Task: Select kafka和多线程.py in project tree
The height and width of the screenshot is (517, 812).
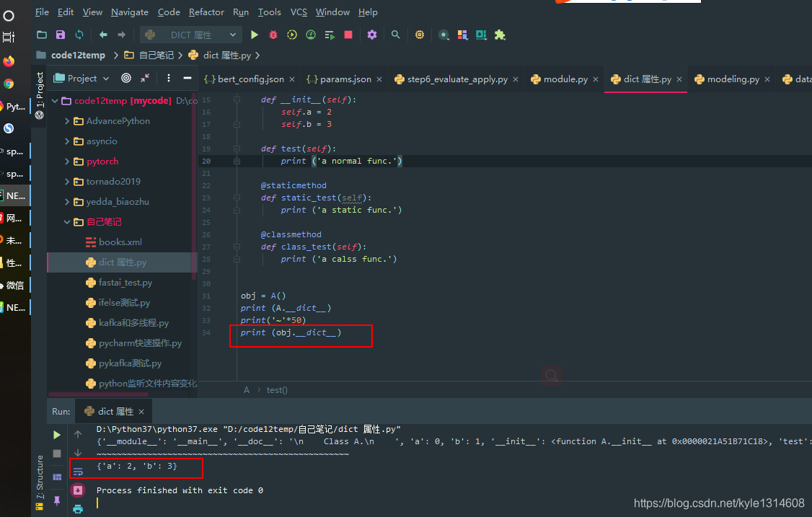Action: point(133,323)
